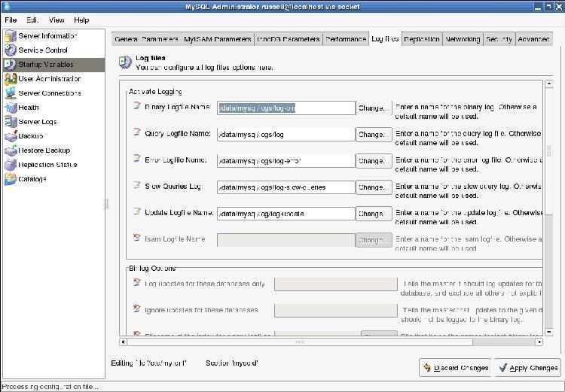This screenshot has height=392, width=565.
Task: Click the Discard Changes button
Action: [x=455, y=368]
